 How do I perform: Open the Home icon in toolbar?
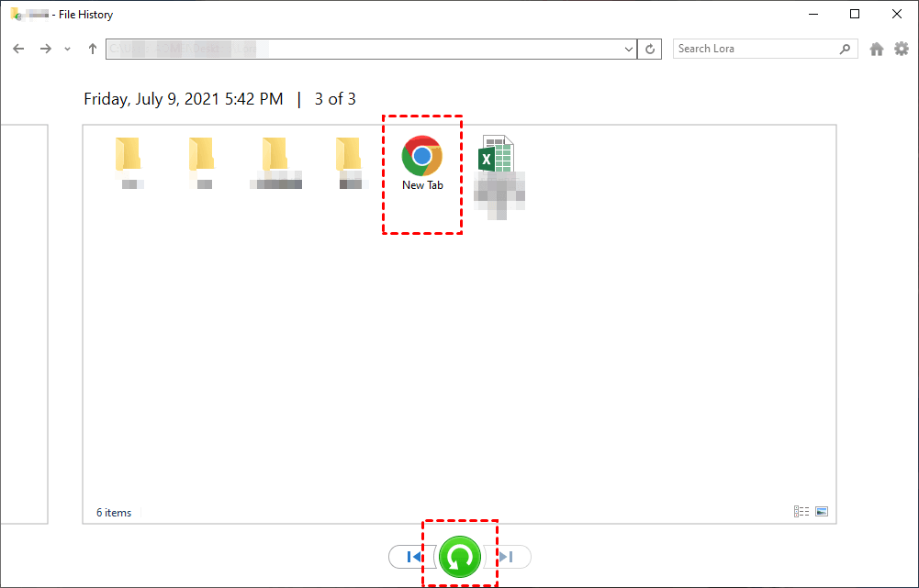pos(876,50)
